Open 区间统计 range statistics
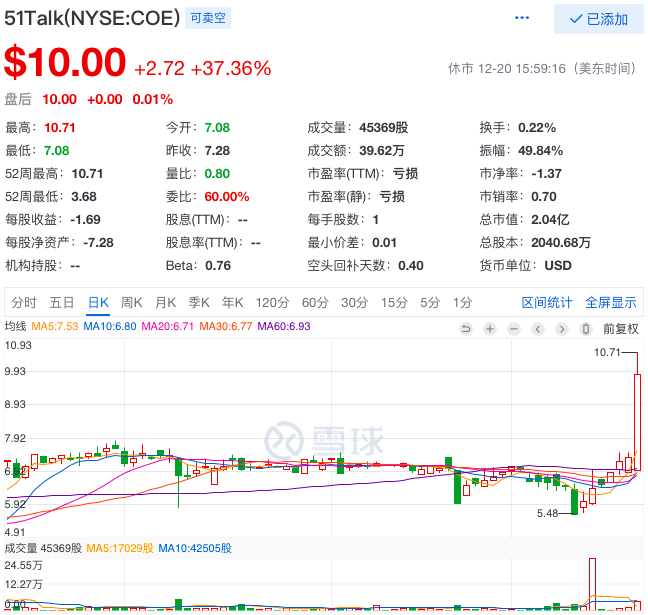Image resolution: width=648 pixels, height=615 pixels. 546,303
